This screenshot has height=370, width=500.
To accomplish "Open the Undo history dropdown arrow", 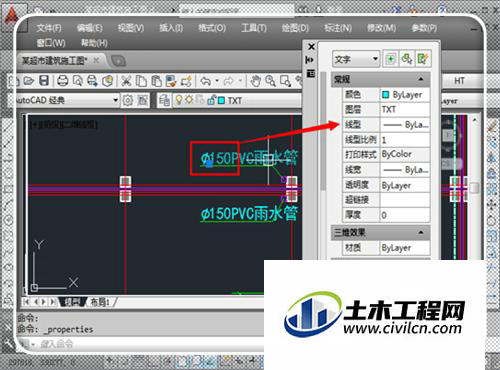I will (x=217, y=81).
